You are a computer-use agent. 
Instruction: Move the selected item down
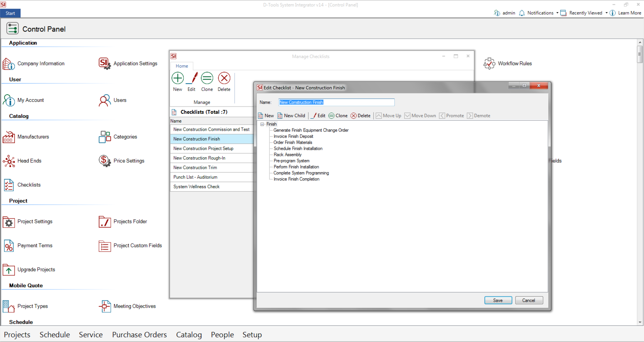click(420, 115)
